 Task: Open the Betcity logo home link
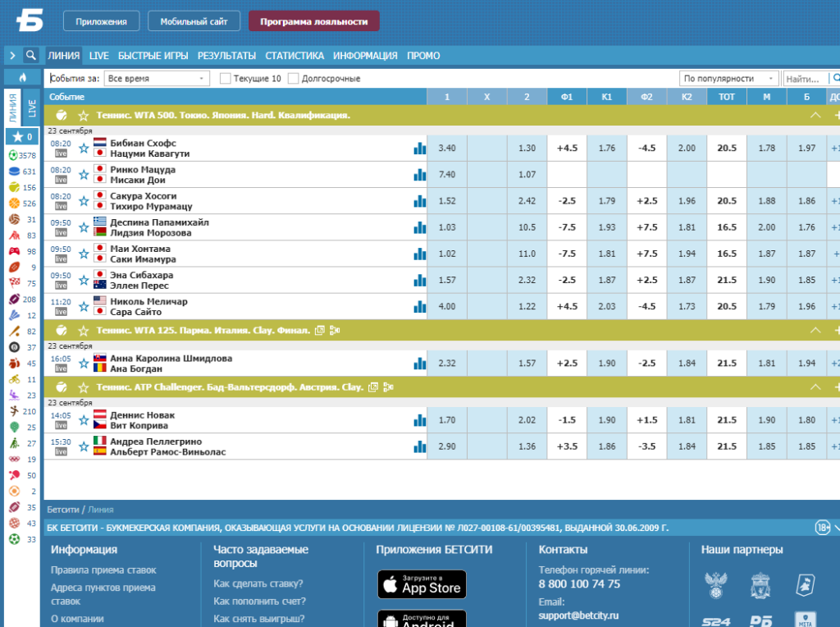pos(30,21)
